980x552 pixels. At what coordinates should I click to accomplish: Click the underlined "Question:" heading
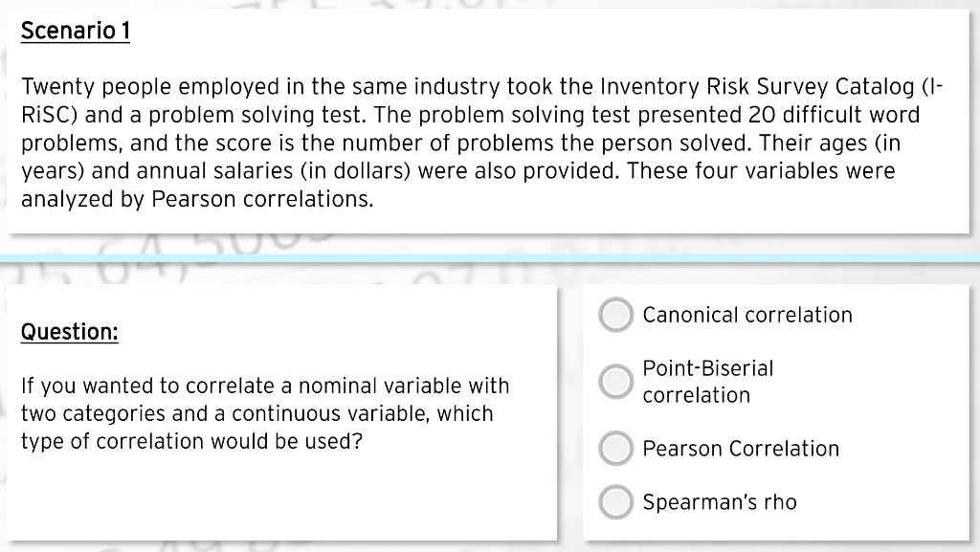point(69,332)
